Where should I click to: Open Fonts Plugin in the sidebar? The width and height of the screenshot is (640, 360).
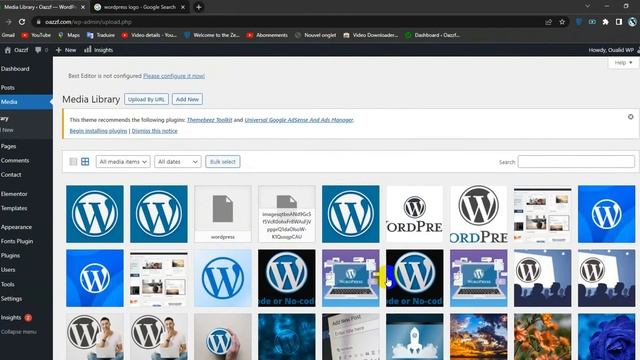[17, 241]
